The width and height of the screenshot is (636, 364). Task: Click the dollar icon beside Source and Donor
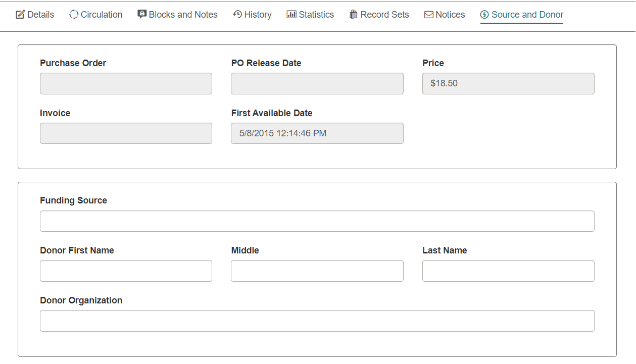point(483,15)
